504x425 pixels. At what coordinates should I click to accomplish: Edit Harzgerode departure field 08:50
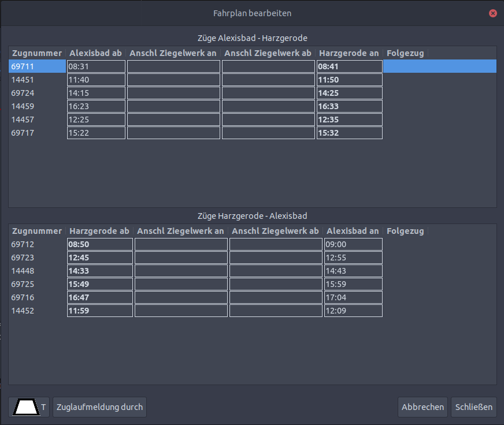pyautogui.click(x=100, y=244)
